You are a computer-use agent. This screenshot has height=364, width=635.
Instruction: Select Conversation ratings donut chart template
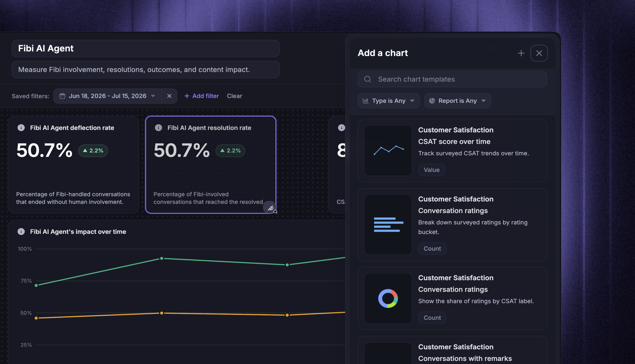click(x=452, y=298)
